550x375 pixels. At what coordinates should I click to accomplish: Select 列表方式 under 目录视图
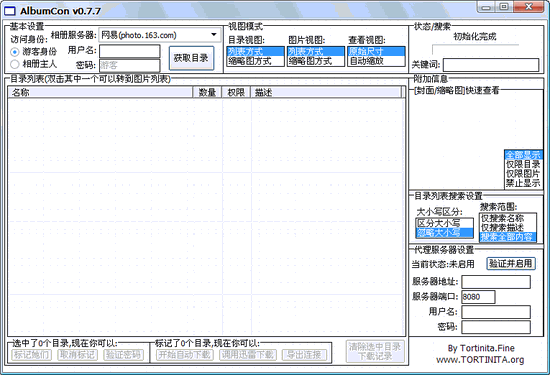(255, 52)
